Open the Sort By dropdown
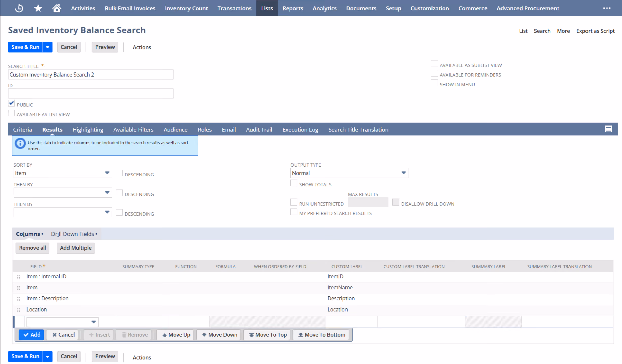The image size is (622, 364). point(63,173)
